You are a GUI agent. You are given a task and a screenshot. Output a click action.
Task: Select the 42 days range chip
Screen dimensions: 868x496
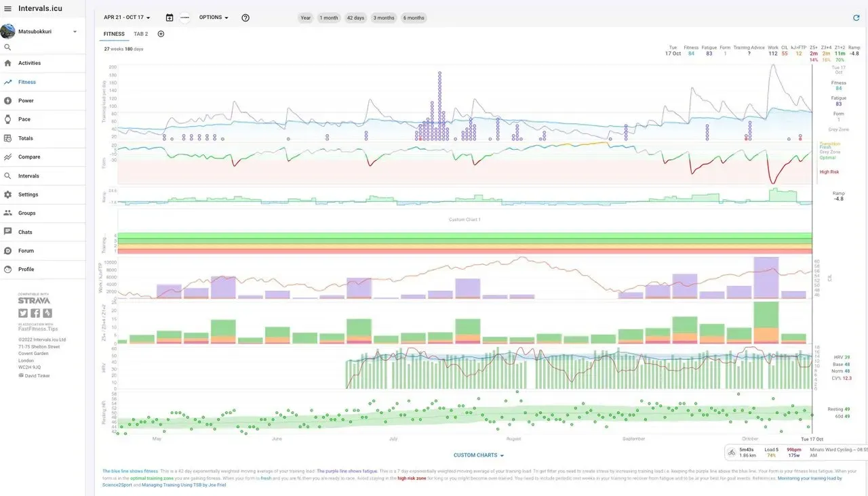click(355, 18)
